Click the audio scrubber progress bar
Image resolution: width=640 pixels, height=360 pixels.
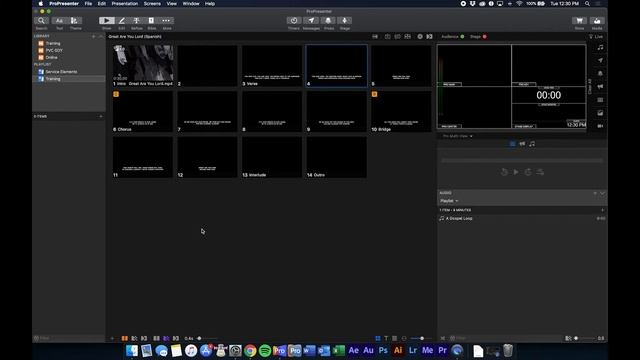[522, 161]
